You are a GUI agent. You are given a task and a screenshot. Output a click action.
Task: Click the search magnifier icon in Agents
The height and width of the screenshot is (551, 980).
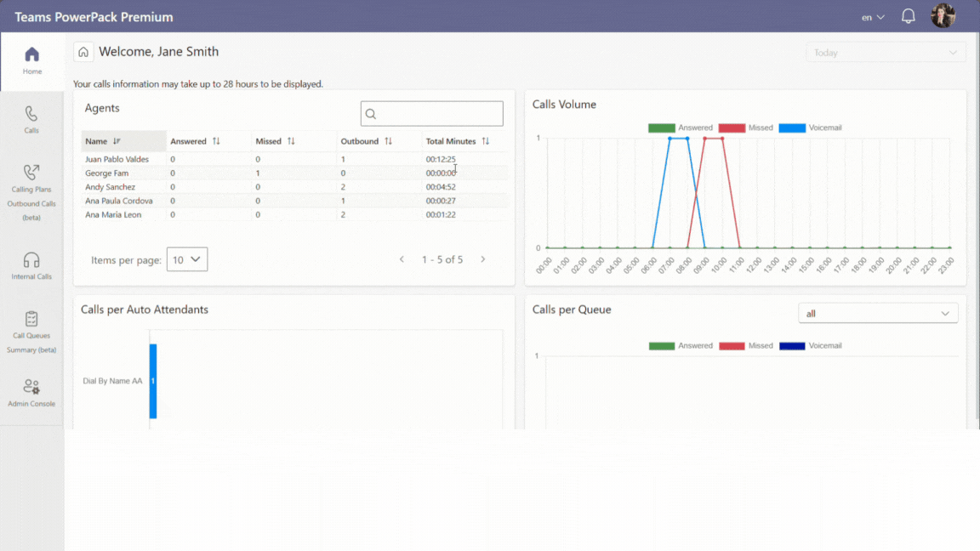(371, 114)
